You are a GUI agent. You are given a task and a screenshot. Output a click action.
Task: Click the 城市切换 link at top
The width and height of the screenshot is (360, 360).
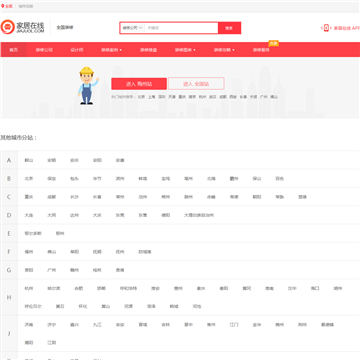coord(26,6)
